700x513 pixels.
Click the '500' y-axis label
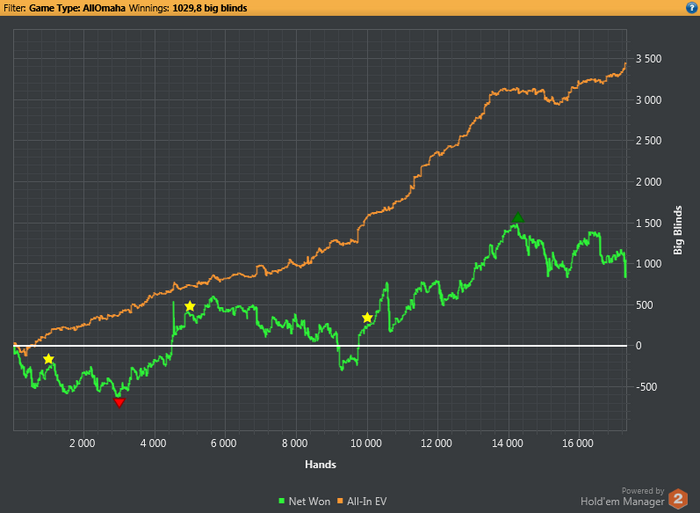click(x=644, y=305)
